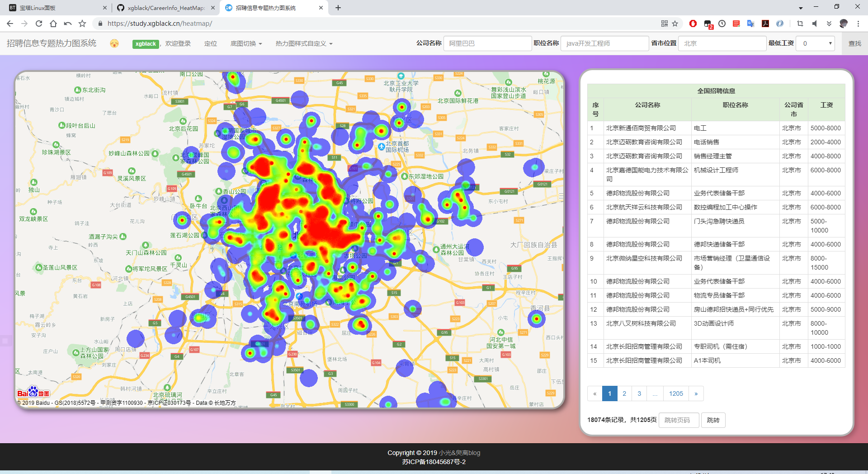Screen dimensions: 868x474
Task: Go forward to the next page
Action: coord(24,24)
